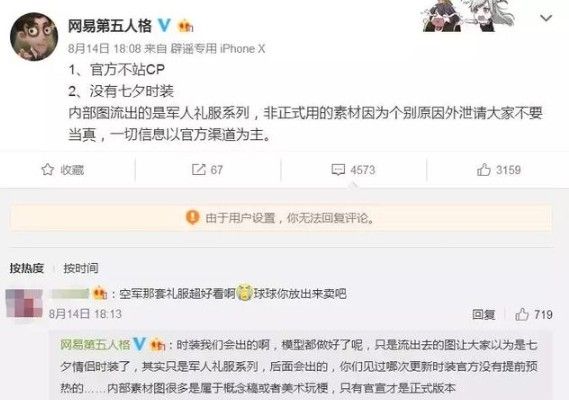Click the membership crown icon beside post author
The height and width of the screenshot is (400, 569).
click(x=185, y=26)
